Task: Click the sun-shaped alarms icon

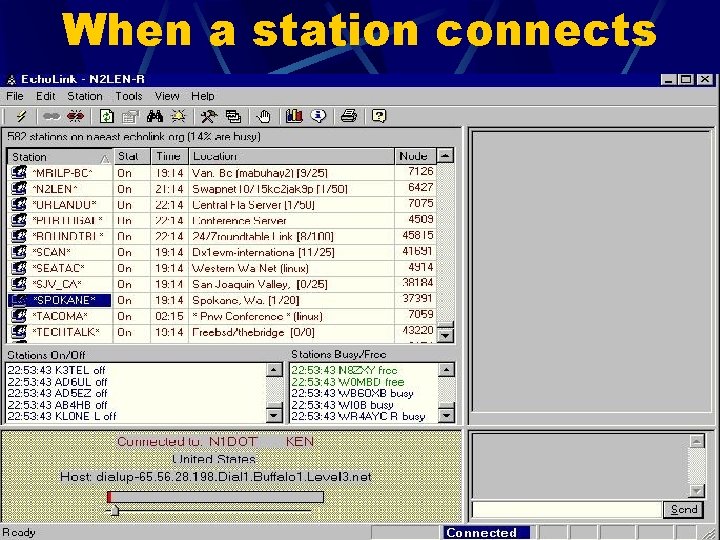Action: (178, 116)
